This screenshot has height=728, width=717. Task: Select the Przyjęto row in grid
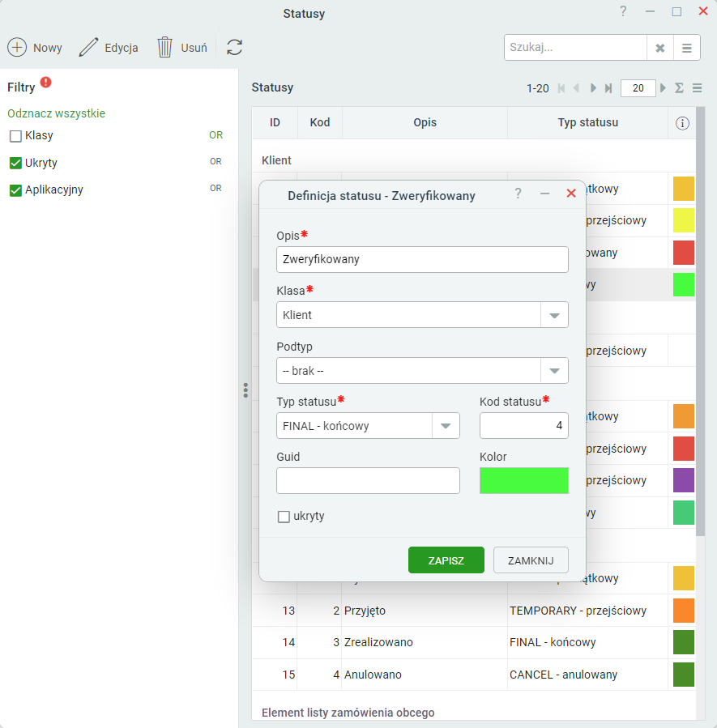coord(474,611)
